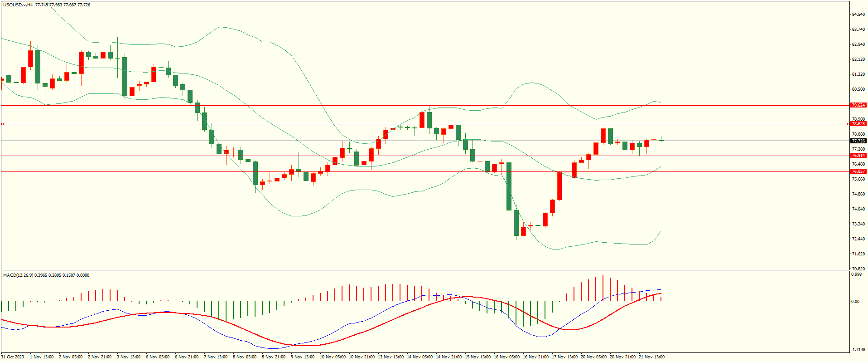The height and width of the screenshot is (362, 868).
Task: Click the 16 Nov 05:00 time label
Action: [x=506, y=357]
